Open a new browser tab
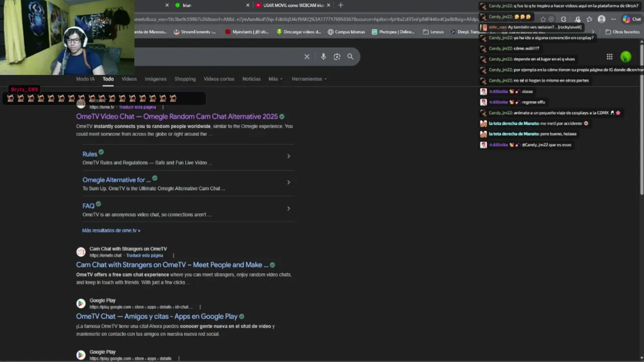 (x=341, y=5)
